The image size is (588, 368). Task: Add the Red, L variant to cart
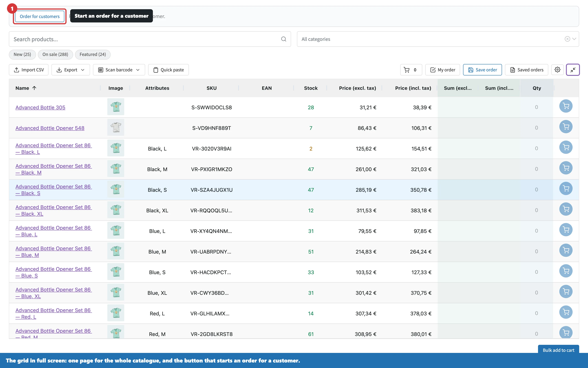pyautogui.click(x=566, y=312)
